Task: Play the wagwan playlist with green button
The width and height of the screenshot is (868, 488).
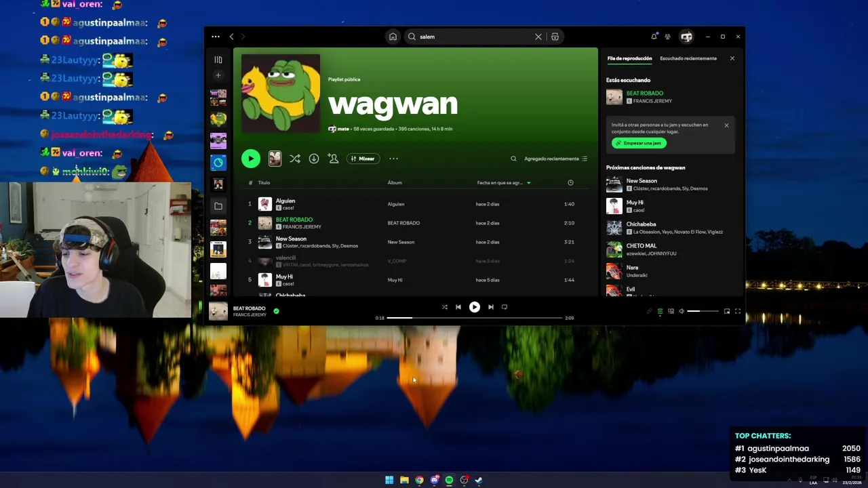Action: coord(250,159)
